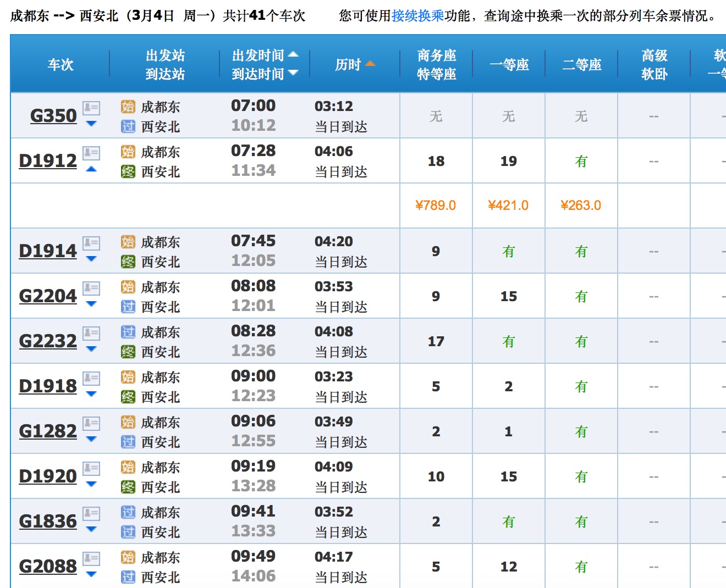Click the 车次 column header
This screenshot has width=726, height=588.
pyautogui.click(x=61, y=64)
